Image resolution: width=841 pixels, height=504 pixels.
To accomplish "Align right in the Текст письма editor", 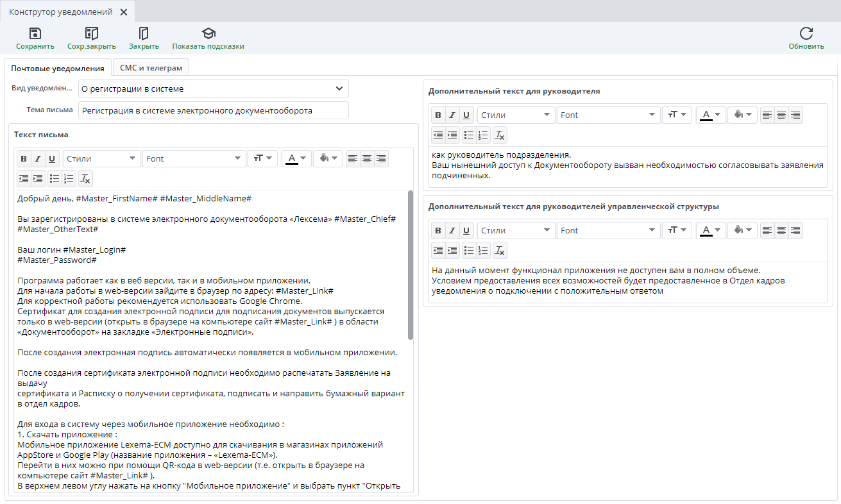I will [x=381, y=159].
